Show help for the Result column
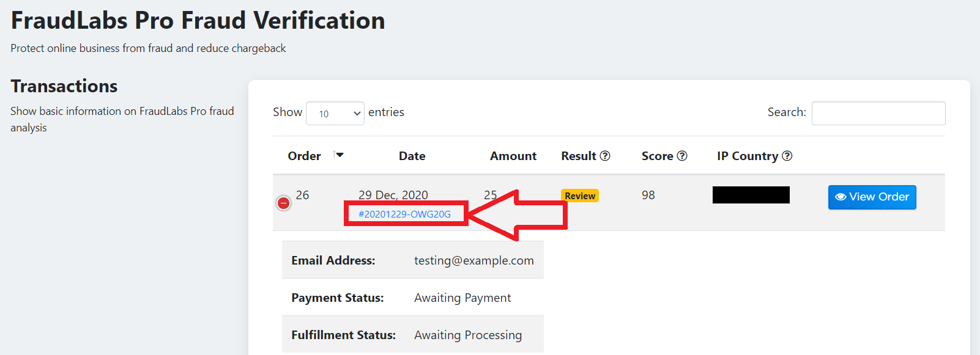 click(605, 156)
